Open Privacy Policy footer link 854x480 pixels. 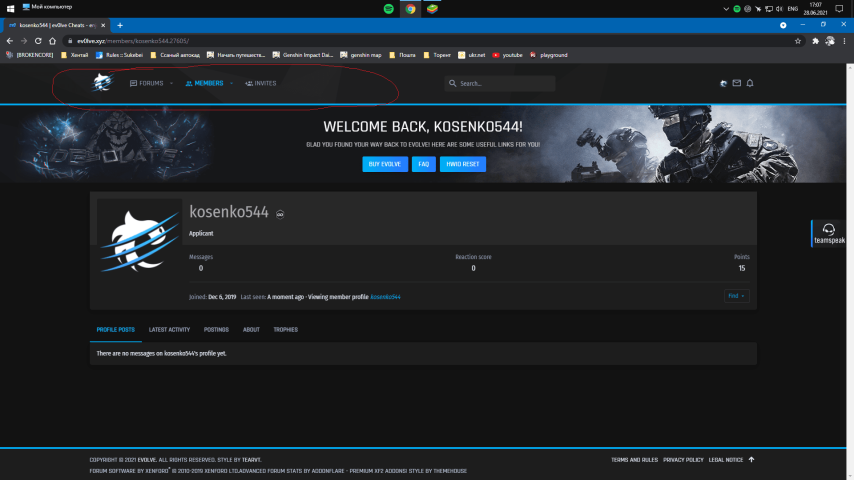(683, 460)
